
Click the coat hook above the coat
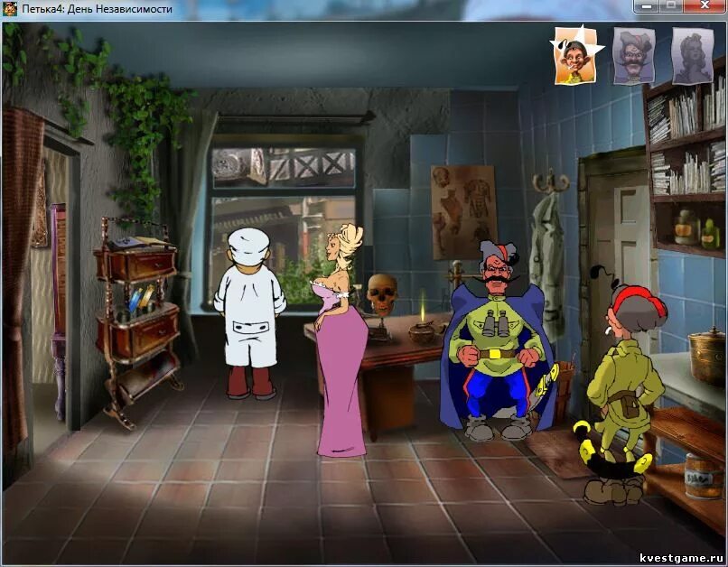pyautogui.click(x=551, y=181)
